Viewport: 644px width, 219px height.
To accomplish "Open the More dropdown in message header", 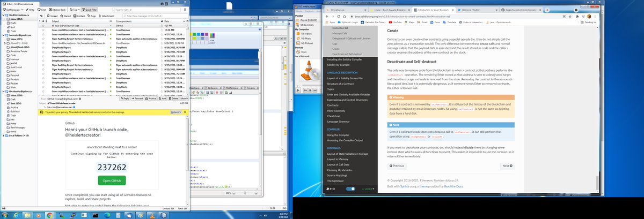I will [184, 99].
